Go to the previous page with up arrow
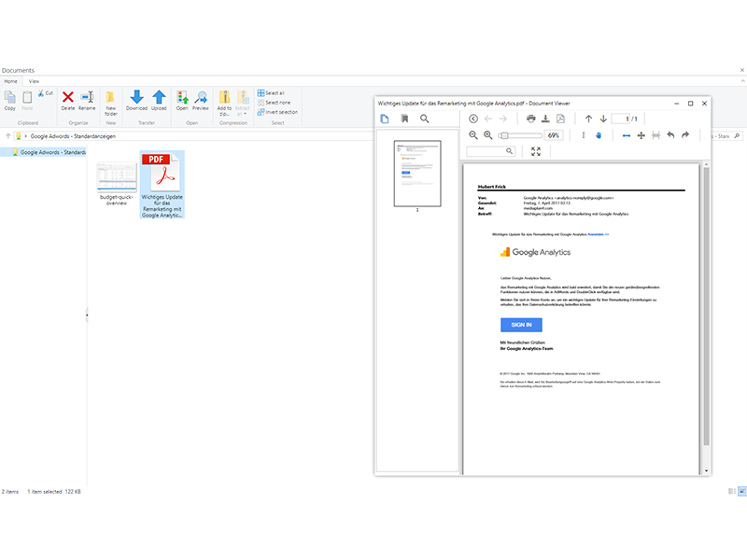The width and height of the screenshot is (747, 560). (589, 119)
